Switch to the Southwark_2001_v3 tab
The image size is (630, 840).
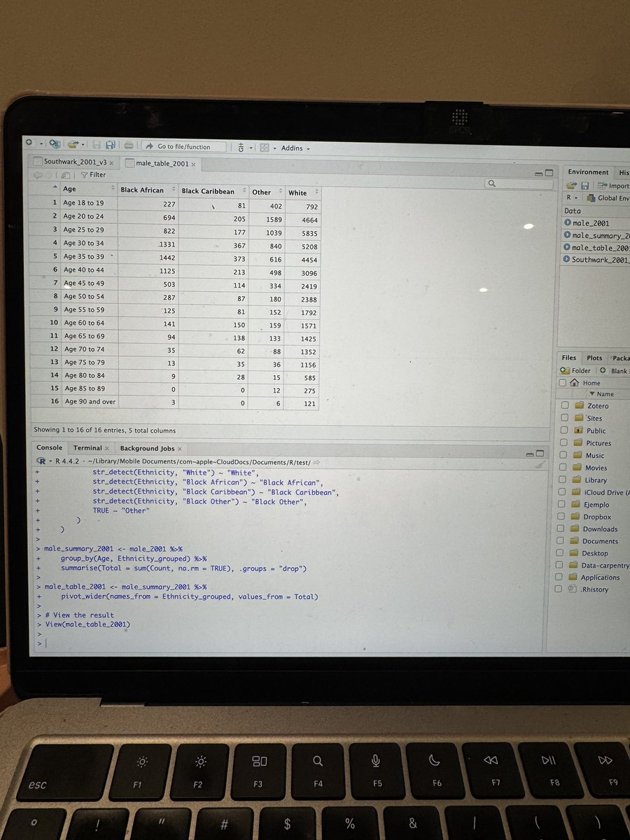[x=73, y=162]
